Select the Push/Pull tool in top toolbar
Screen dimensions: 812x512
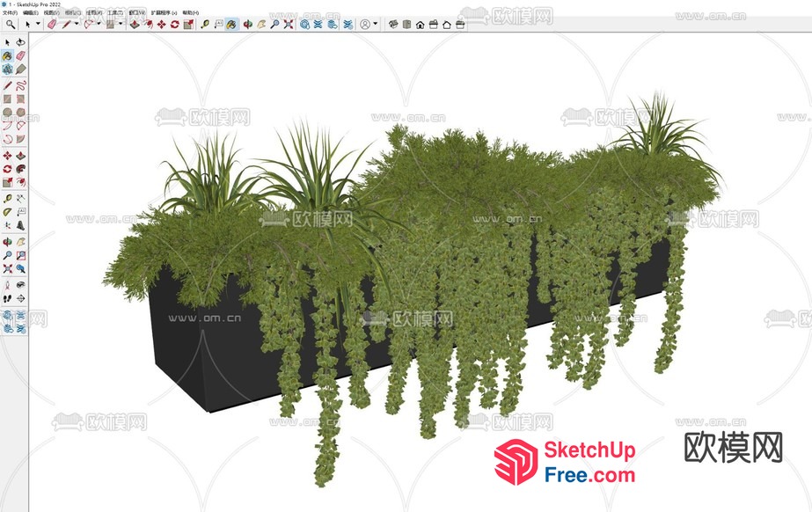coord(135,25)
